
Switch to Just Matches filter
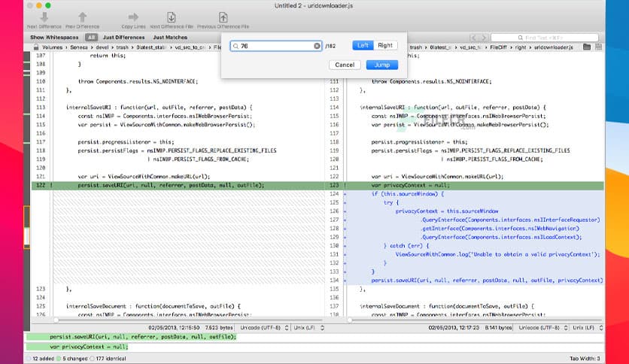click(170, 38)
